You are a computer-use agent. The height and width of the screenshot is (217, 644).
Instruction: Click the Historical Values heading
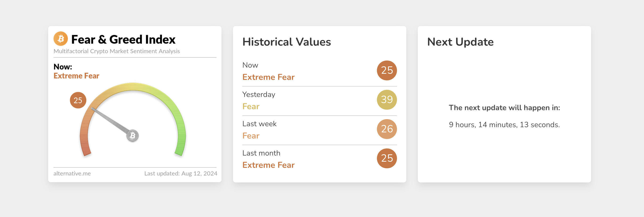coord(286,42)
